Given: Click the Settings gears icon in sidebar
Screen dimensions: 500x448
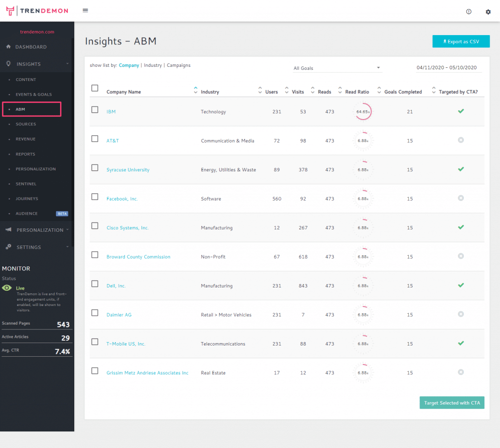Looking at the screenshot, I should click(9, 246).
